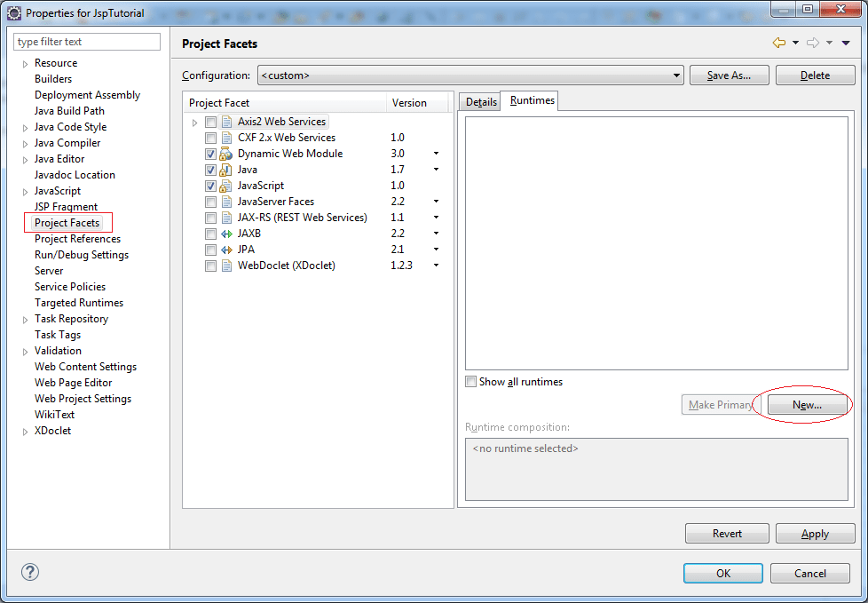
Task: Click the JPA facet icon
Action: 225,249
